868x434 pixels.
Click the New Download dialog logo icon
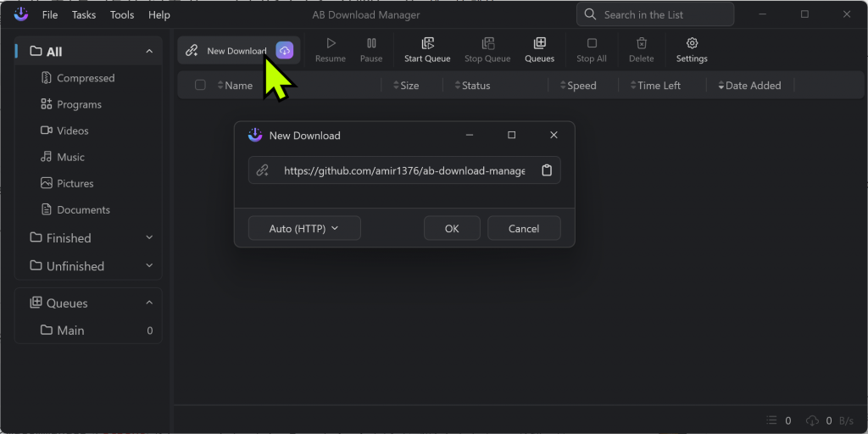tap(254, 135)
